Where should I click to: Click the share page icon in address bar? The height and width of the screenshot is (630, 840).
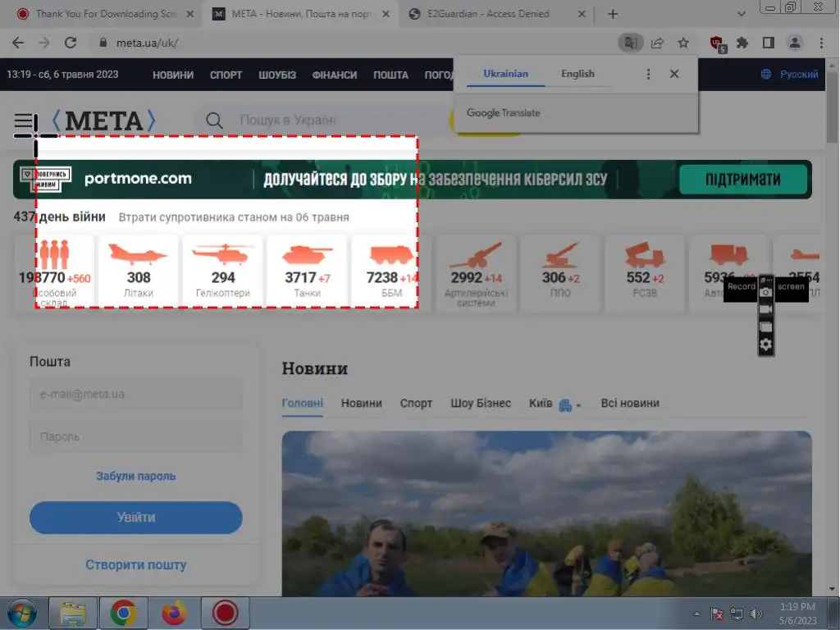point(657,43)
